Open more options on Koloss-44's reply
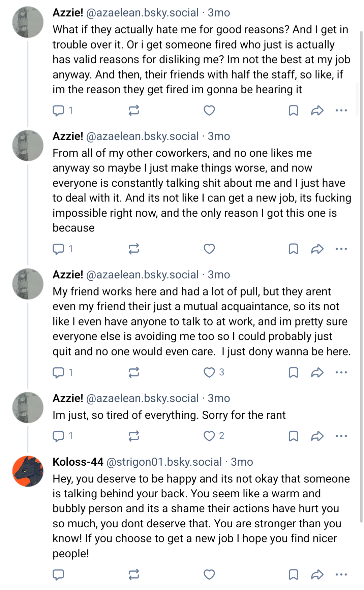Viewport: 364px width, 590px height. (x=341, y=575)
